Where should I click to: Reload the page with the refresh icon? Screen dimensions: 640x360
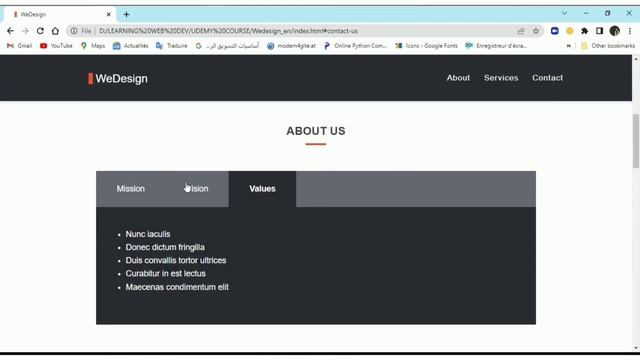[40, 31]
